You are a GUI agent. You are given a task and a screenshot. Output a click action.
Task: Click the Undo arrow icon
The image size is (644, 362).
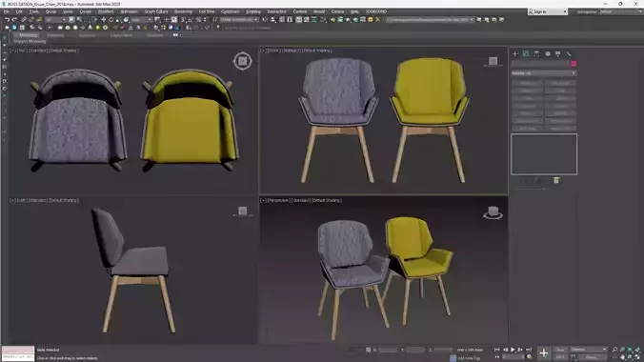click(7, 19)
